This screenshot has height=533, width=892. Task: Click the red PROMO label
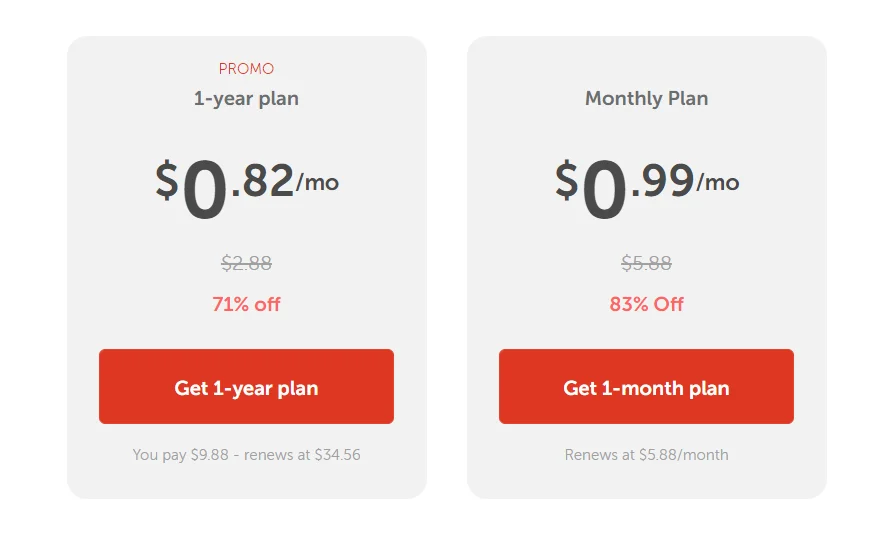246,69
